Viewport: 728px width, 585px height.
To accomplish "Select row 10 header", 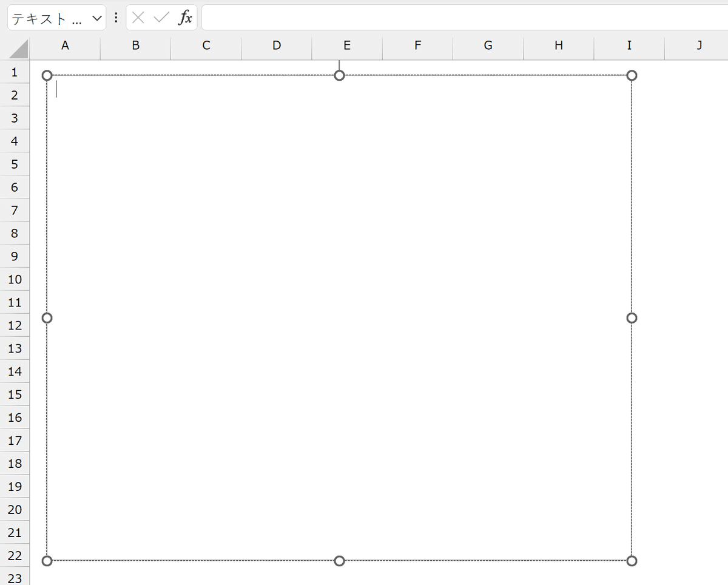I will (x=15, y=280).
